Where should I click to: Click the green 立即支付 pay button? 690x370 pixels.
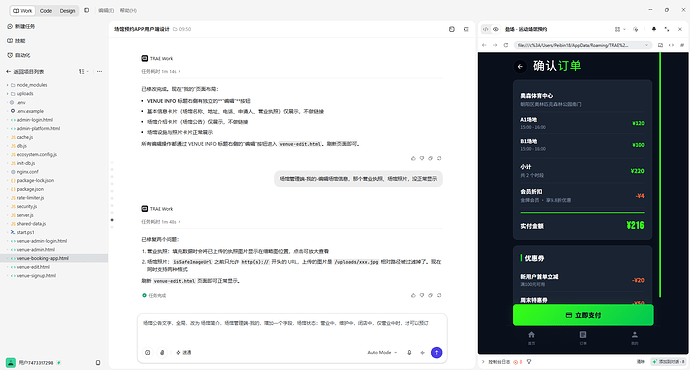pyautogui.click(x=583, y=315)
